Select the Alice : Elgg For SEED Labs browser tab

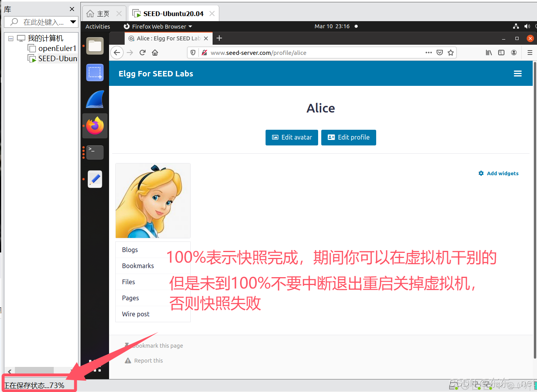pyautogui.click(x=169, y=38)
